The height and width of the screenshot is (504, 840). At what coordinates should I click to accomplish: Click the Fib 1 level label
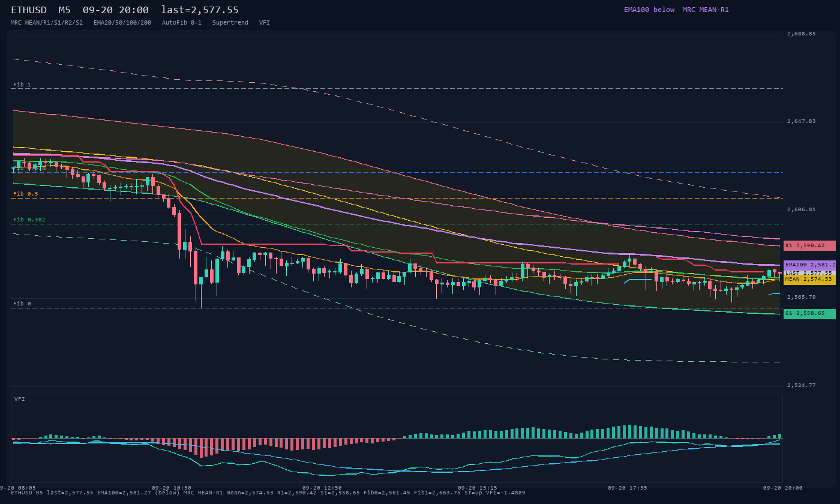point(22,85)
